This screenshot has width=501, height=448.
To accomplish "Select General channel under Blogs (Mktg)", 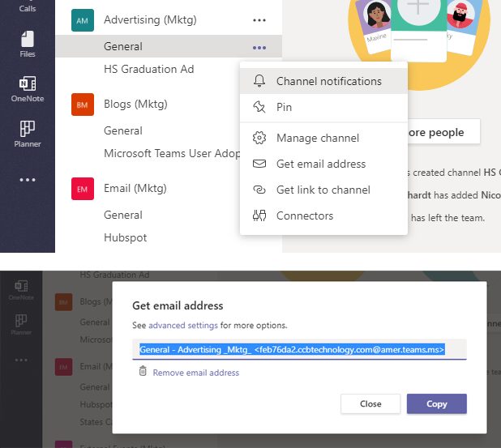I will [123, 130].
